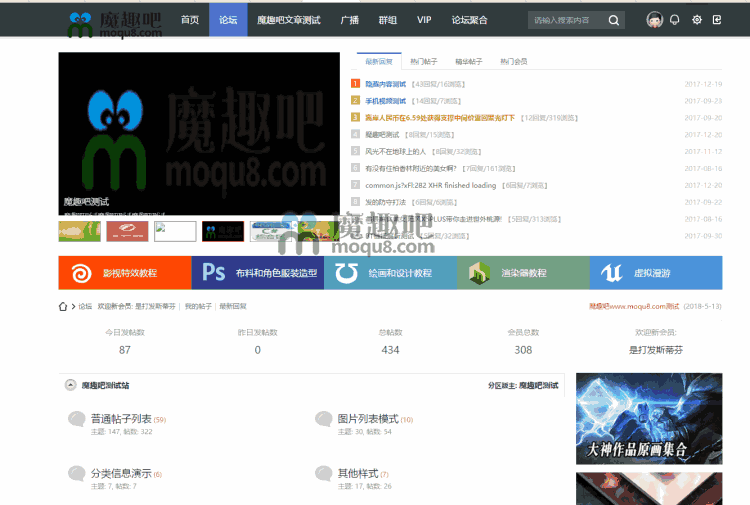Screen dimensions: 750x505
Task: Open the post 风光不在地球上的人
Action: (x=396, y=152)
